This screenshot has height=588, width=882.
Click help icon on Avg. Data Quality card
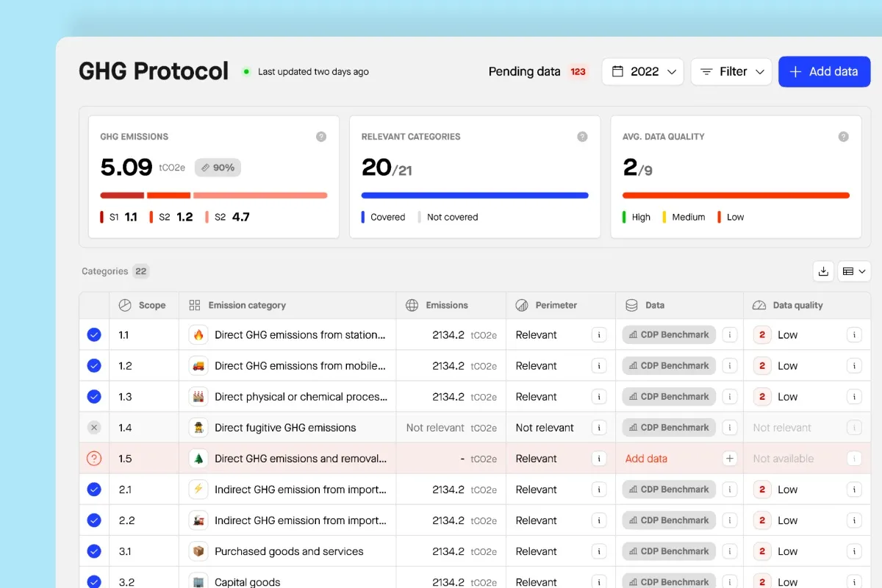pos(844,137)
